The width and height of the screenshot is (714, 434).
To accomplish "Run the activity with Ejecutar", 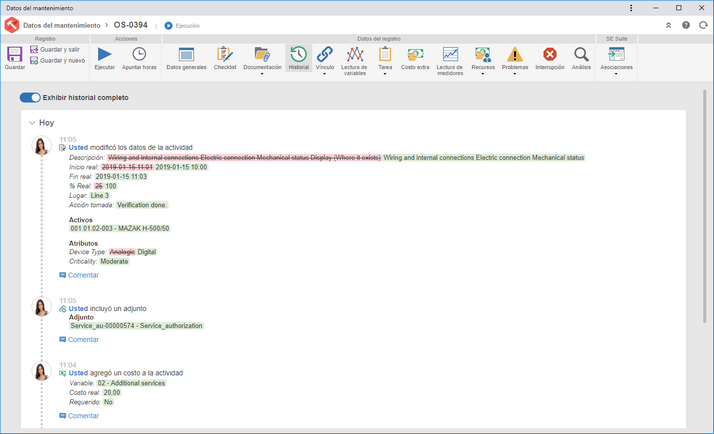I will (x=104, y=58).
